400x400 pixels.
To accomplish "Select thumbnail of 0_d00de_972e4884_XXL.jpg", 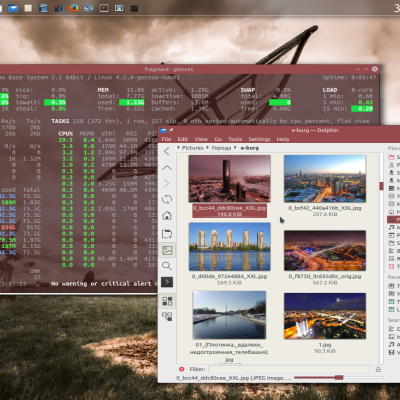I will pos(229,247).
